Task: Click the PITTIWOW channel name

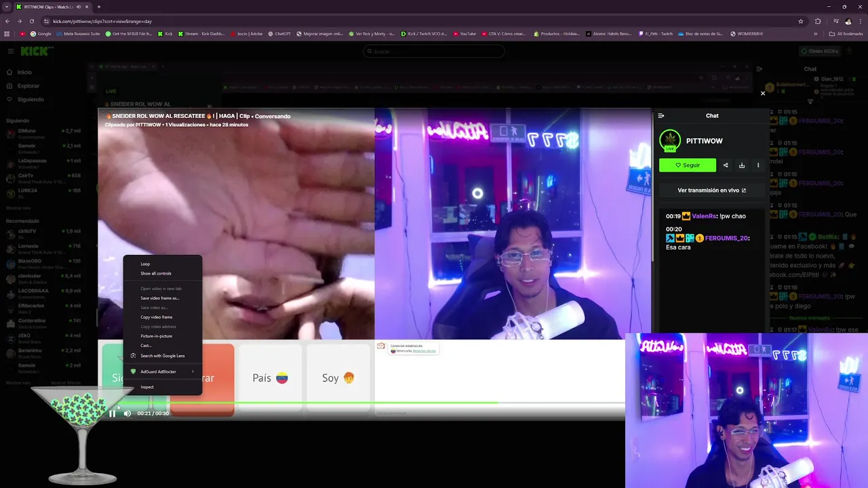Action: (x=705, y=141)
